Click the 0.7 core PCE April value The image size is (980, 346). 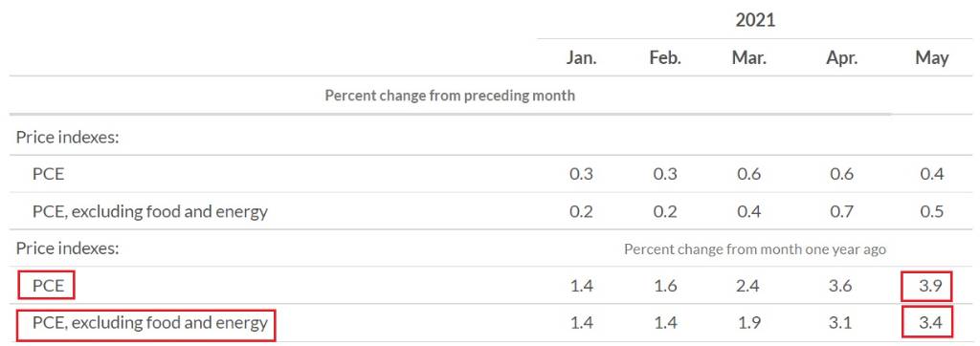click(842, 211)
